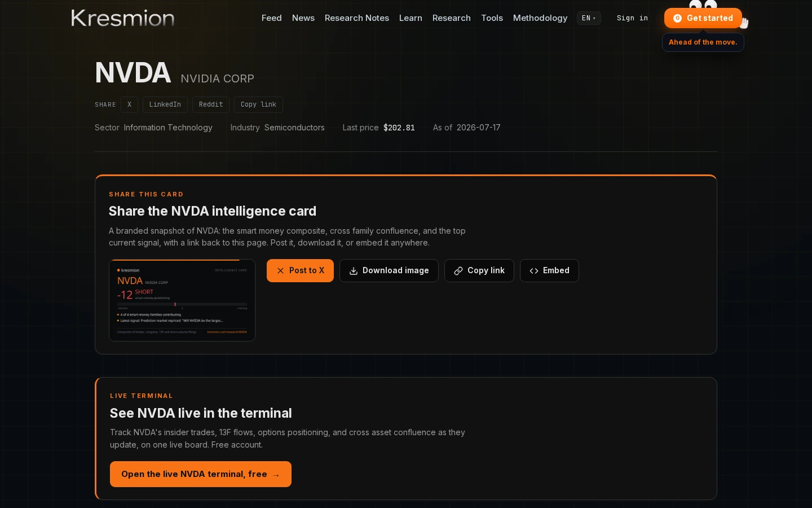The width and height of the screenshot is (812, 508).
Task: Click the download arrow icon
Action: 354,271
